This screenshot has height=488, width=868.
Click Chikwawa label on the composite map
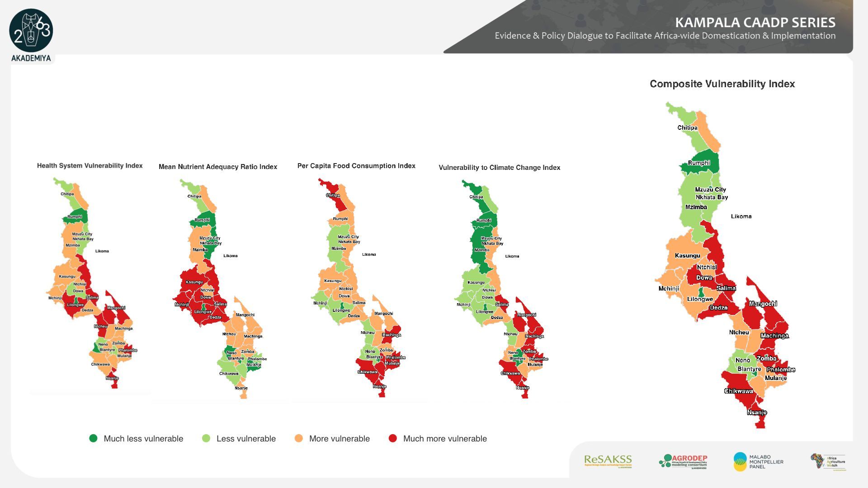(x=738, y=391)
